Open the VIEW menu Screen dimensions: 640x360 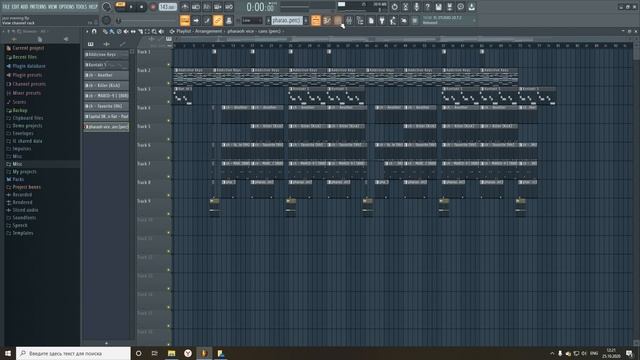click(x=53, y=7)
